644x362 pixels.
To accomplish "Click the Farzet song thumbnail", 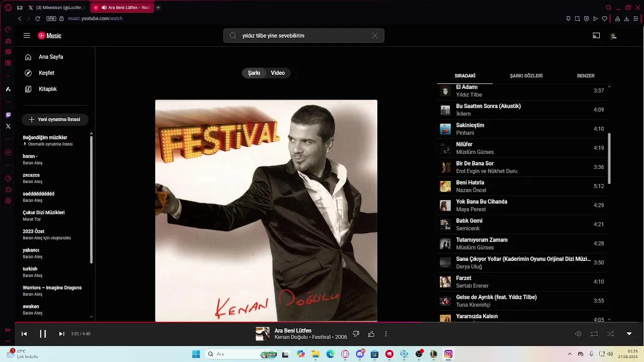I will pos(445,282).
